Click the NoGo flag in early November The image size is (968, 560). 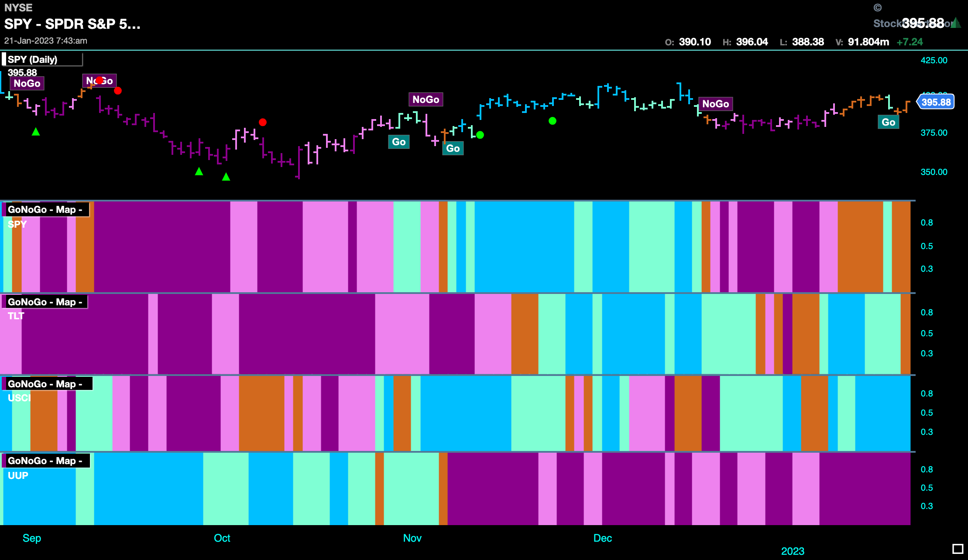[x=426, y=99]
